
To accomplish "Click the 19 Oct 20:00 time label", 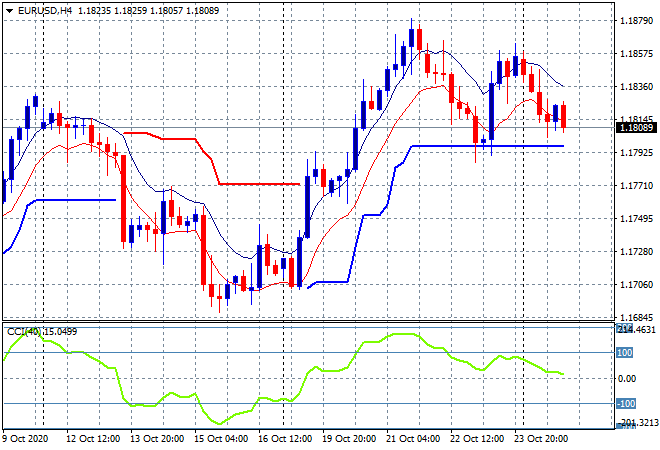I will [x=349, y=439].
